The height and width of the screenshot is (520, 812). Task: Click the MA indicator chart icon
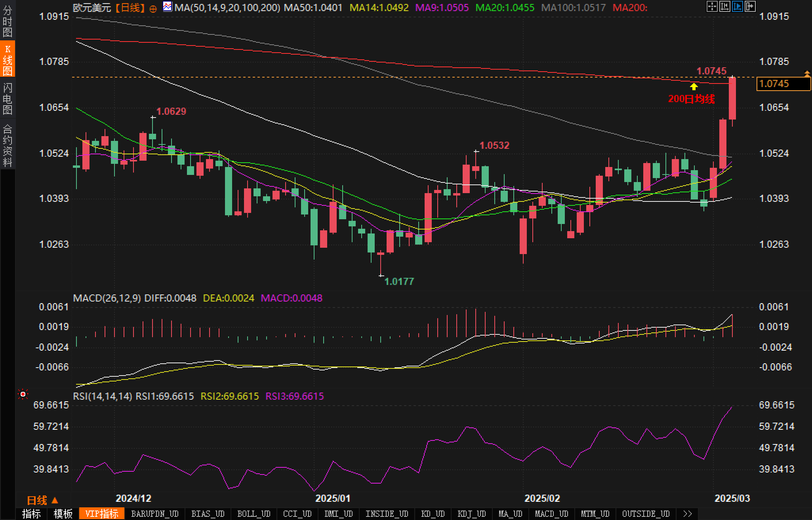pyautogui.click(x=168, y=7)
